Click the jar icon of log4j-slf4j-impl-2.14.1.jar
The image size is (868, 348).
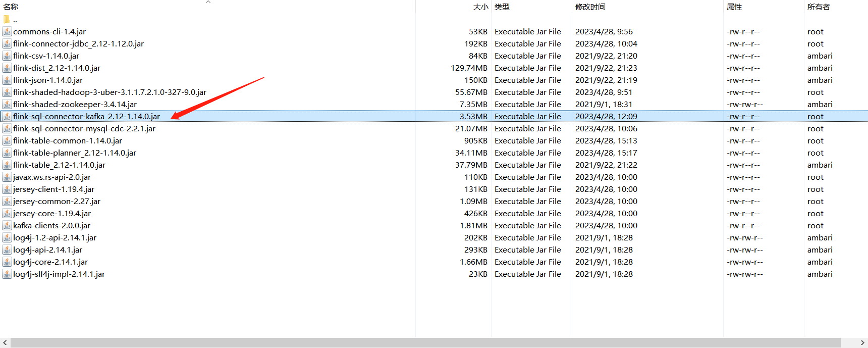(x=7, y=274)
